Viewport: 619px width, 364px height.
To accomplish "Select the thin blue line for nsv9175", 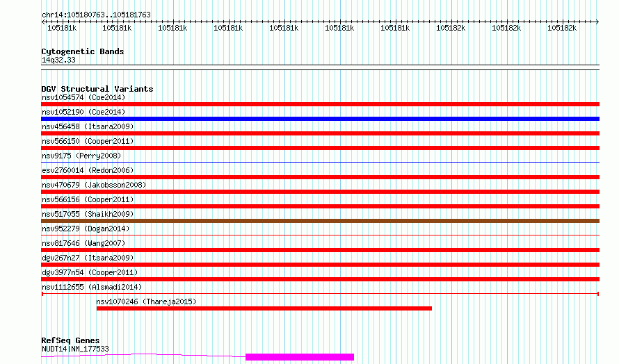I will (320, 162).
